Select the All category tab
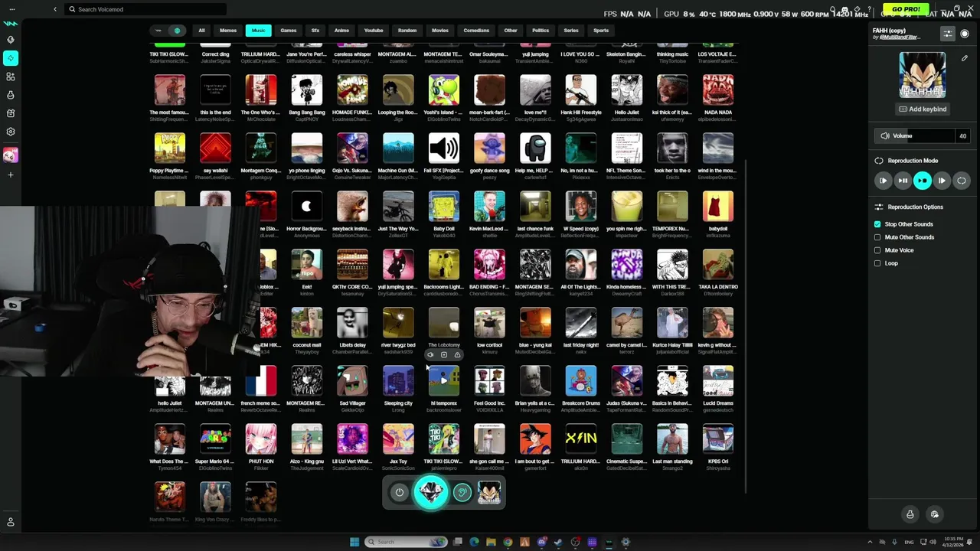 pyautogui.click(x=201, y=31)
